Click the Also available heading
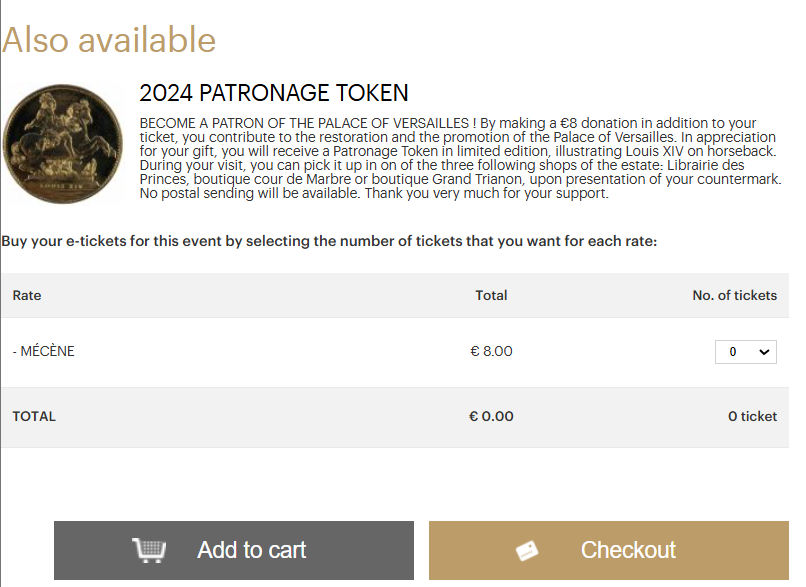 coord(109,40)
